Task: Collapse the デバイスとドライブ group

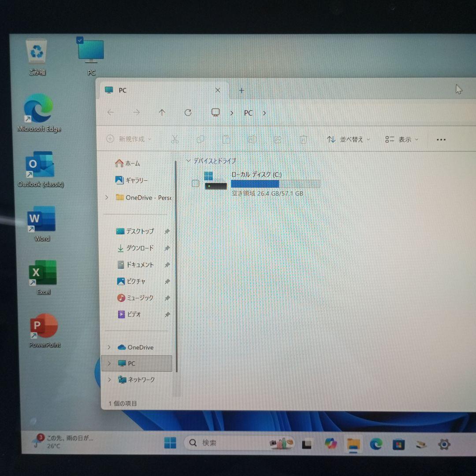Action: point(189,161)
